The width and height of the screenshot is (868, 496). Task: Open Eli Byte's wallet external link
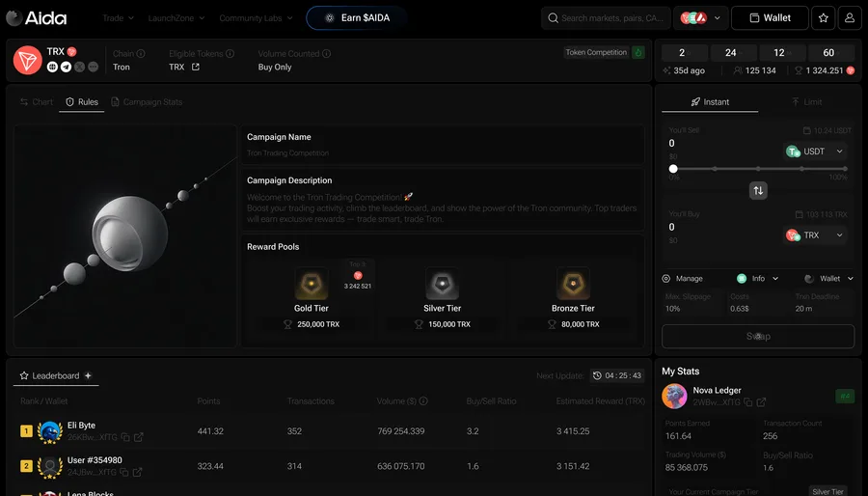139,437
